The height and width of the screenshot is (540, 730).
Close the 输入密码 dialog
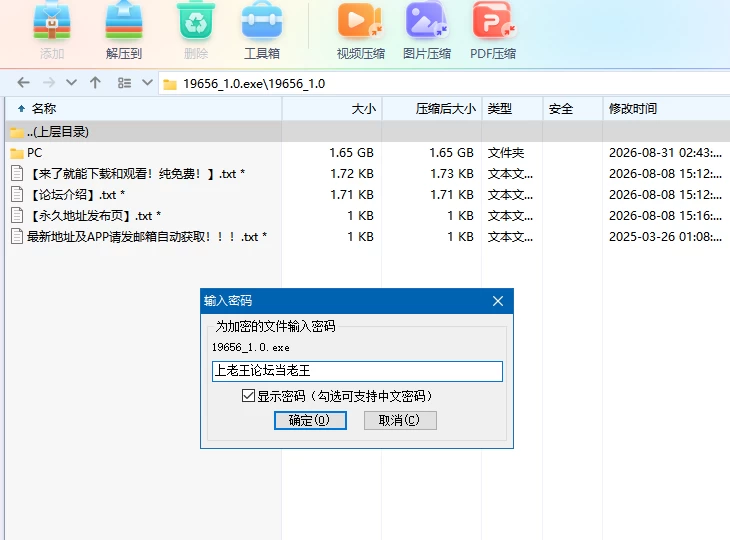[x=498, y=301]
